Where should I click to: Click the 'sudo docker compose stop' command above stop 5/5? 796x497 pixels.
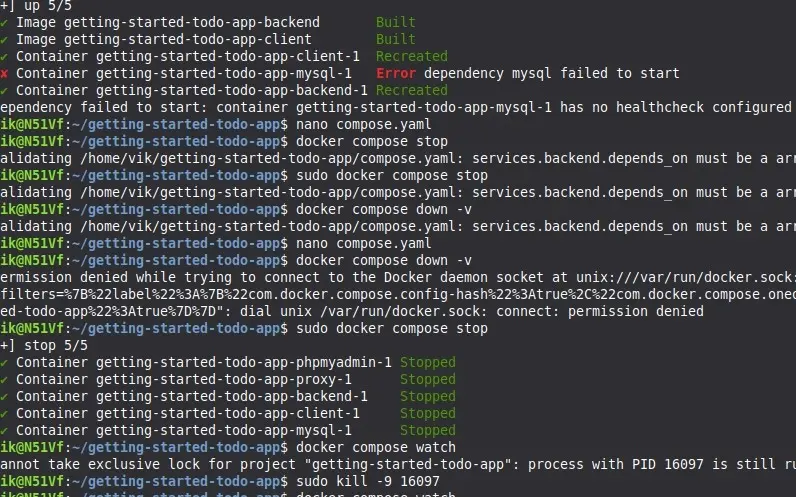[391, 328]
